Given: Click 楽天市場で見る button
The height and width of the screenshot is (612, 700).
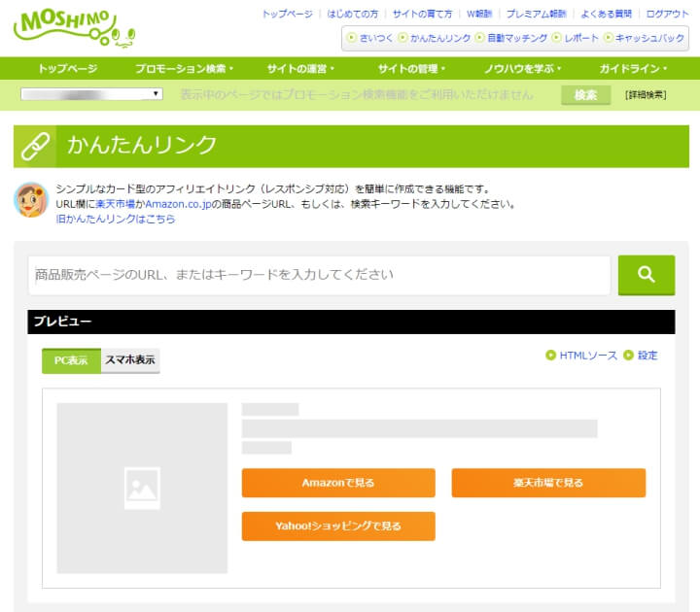Looking at the screenshot, I should [548, 483].
